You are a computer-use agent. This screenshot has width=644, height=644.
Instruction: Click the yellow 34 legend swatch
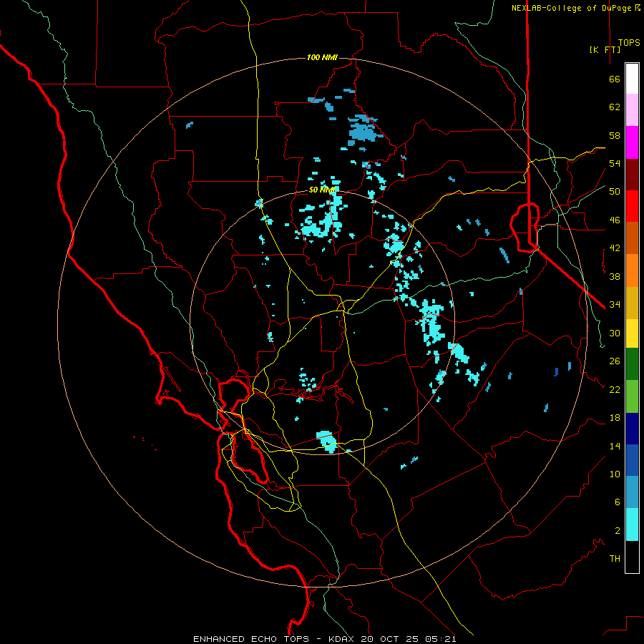632,333
